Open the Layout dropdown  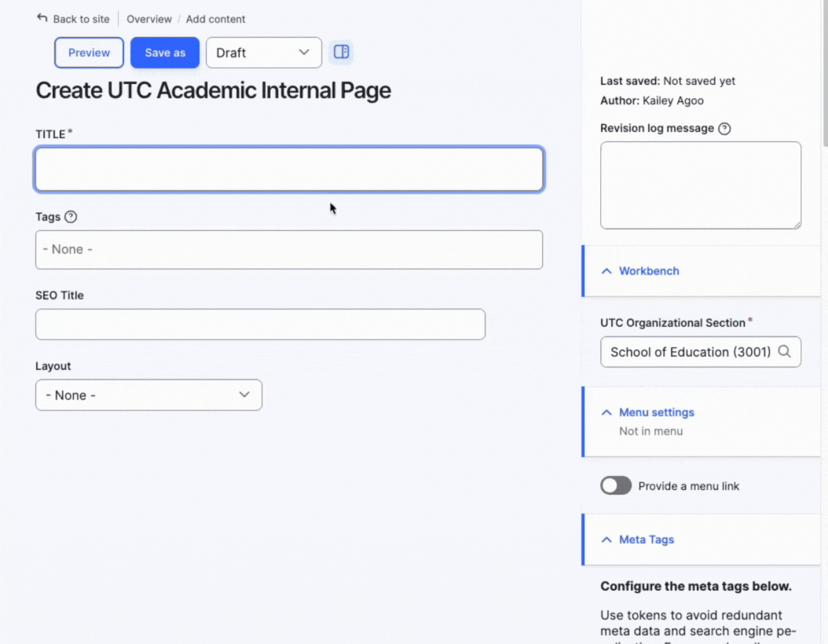148,395
